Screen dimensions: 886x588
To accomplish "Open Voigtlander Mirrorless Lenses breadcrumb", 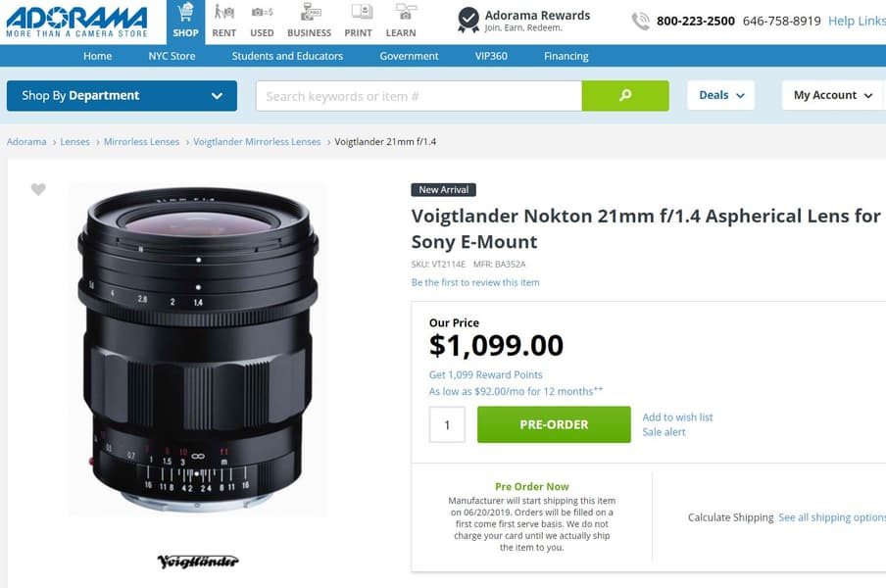I will (257, 142).
